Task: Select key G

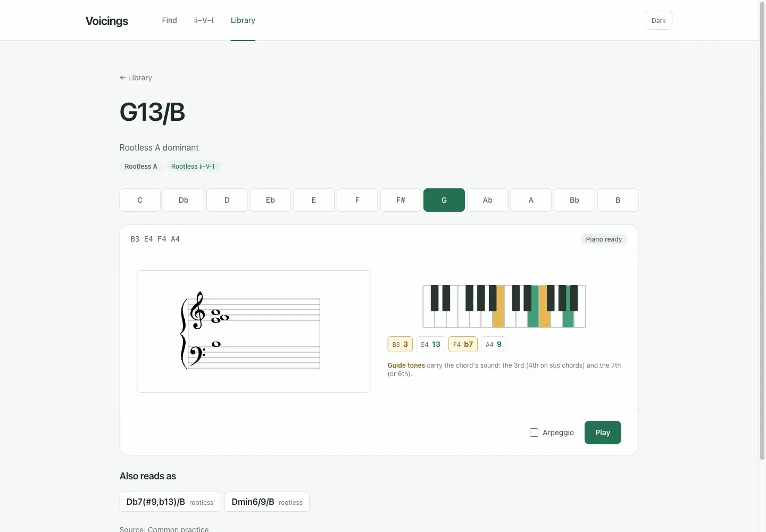Action: coord(444,200)
